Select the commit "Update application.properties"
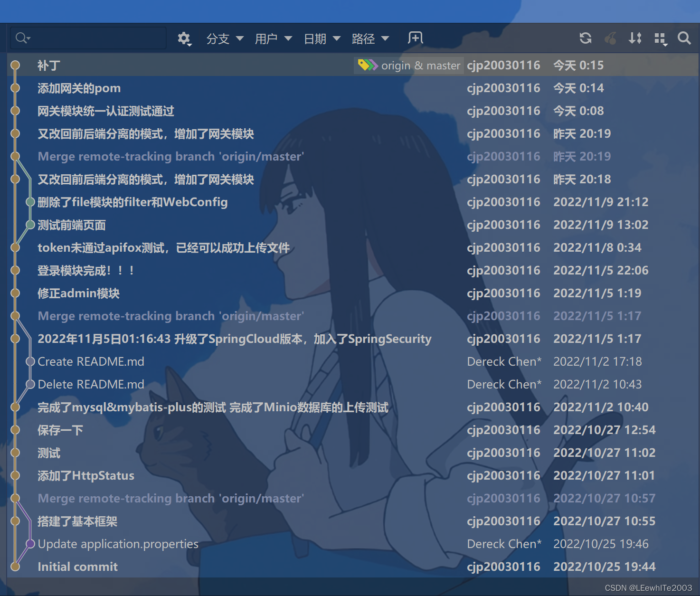The height and width of the screenshot is (596, 700). pos(353,544)
